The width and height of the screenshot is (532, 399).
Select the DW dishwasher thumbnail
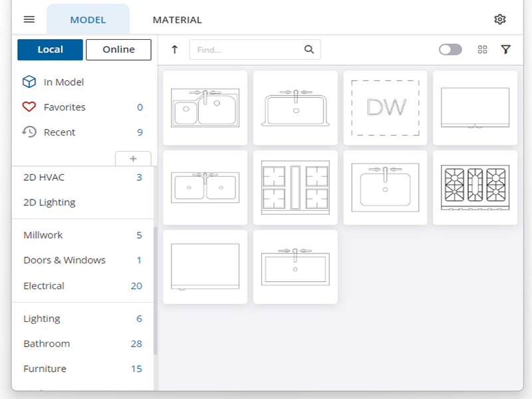pos(386,108)
